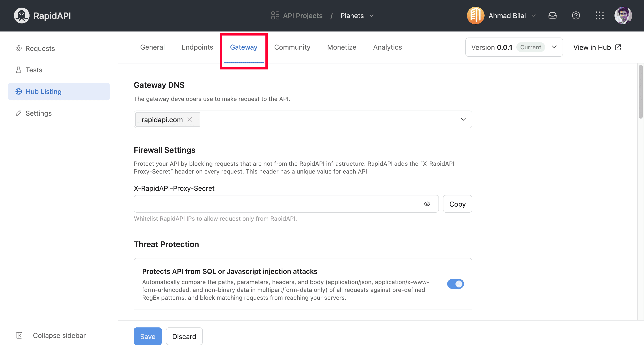Click the Settings pencil icon
The height and width of the screenshot is (352, 644).
(x=19, y=113)
